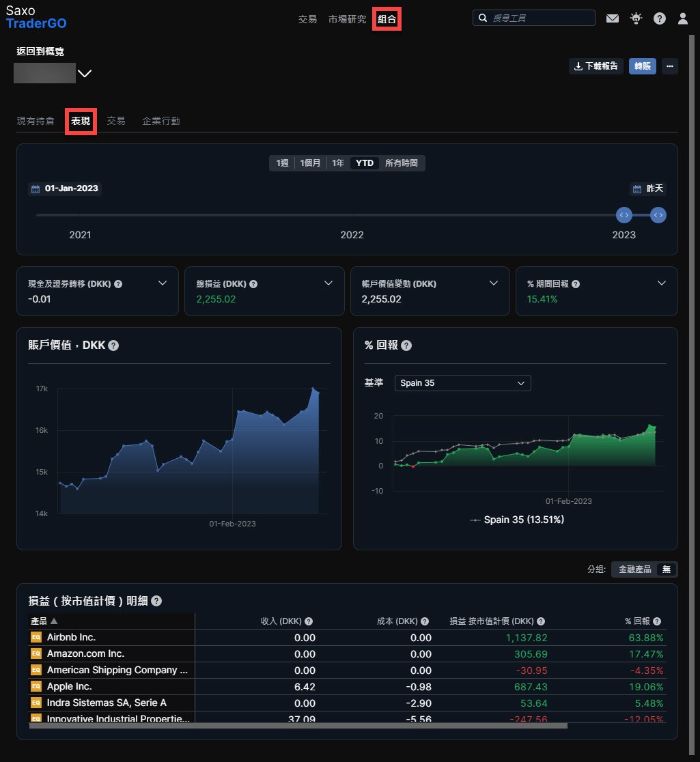This screenshot has height=762, width=700.
Task: Click help icon in 成本 (DKK) column header
Action: (x=425, y=621)
